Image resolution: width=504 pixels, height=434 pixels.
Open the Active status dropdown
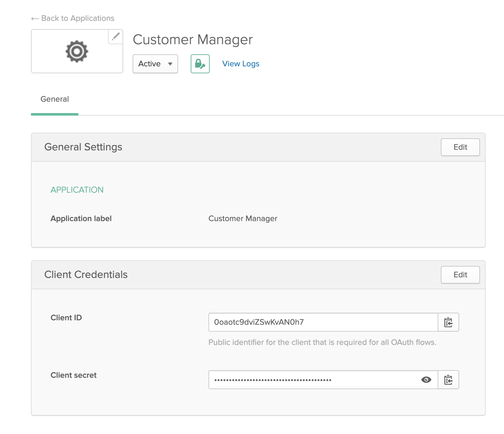click(155, 64)
